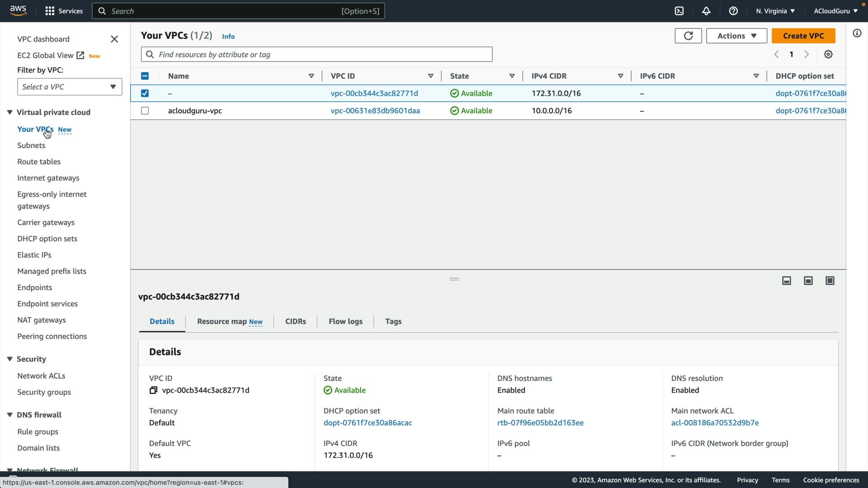Refresh the VPC list
This screenshot has height=488, width=868.
tap(688, 36)
